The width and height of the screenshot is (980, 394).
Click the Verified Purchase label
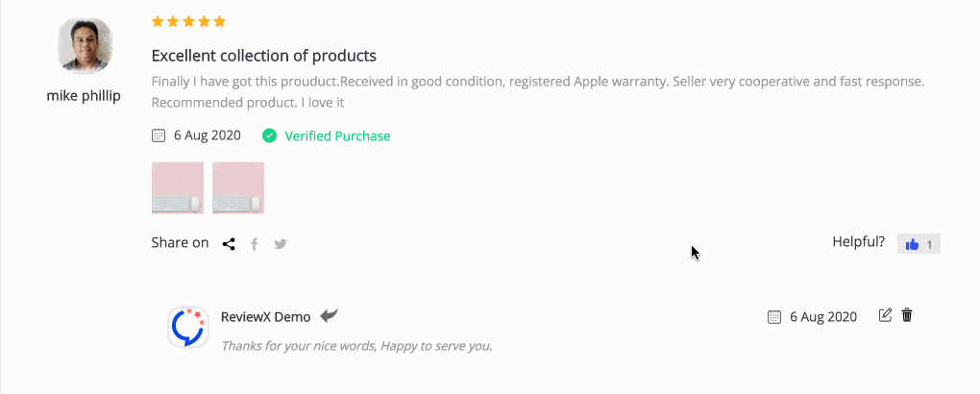pyautogui.click(x=337, y=135)
